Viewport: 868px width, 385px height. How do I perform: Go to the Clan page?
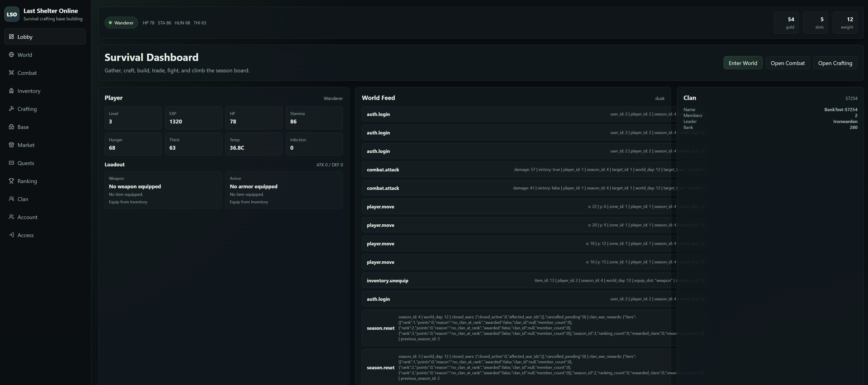(45, 199)
